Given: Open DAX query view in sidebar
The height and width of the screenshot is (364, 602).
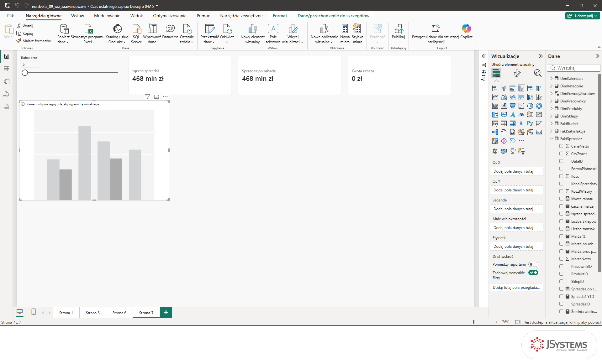Looking at the screenshot, I should click(x=7, y=94).
